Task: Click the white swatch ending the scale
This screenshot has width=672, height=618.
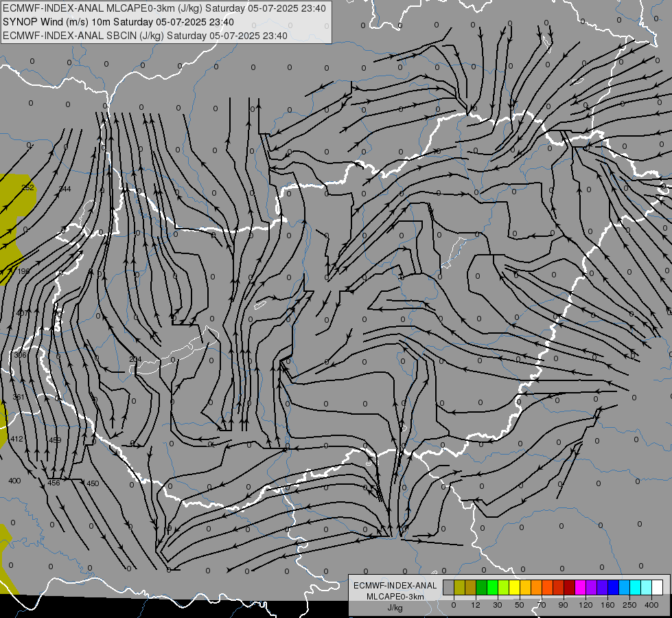Action: 657,587
